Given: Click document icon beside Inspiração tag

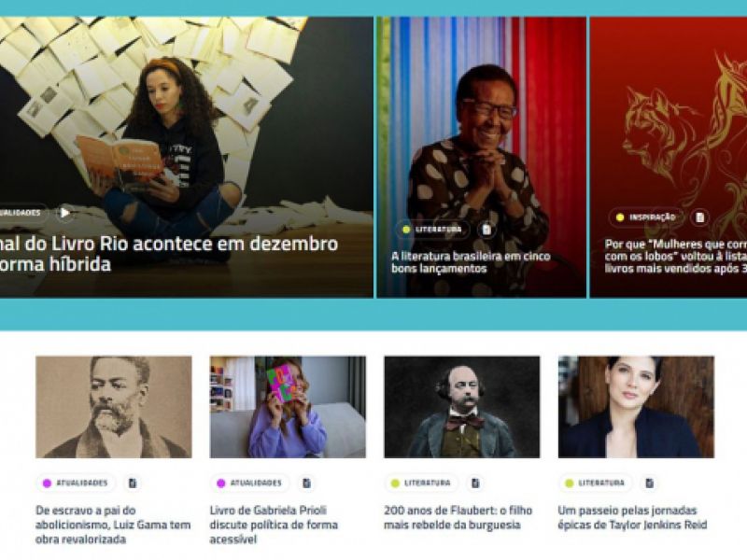Looking at the screenshot, I should [699, 217].
